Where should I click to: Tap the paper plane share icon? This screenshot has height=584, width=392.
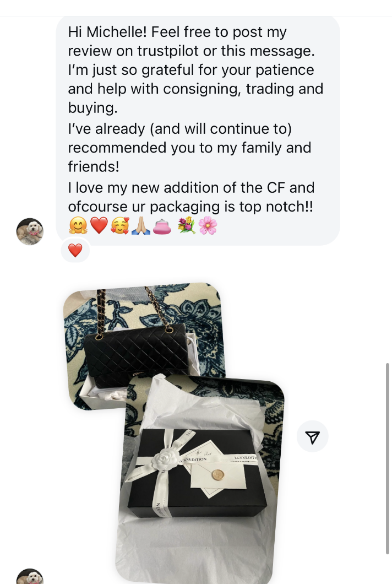click(312, 436)
